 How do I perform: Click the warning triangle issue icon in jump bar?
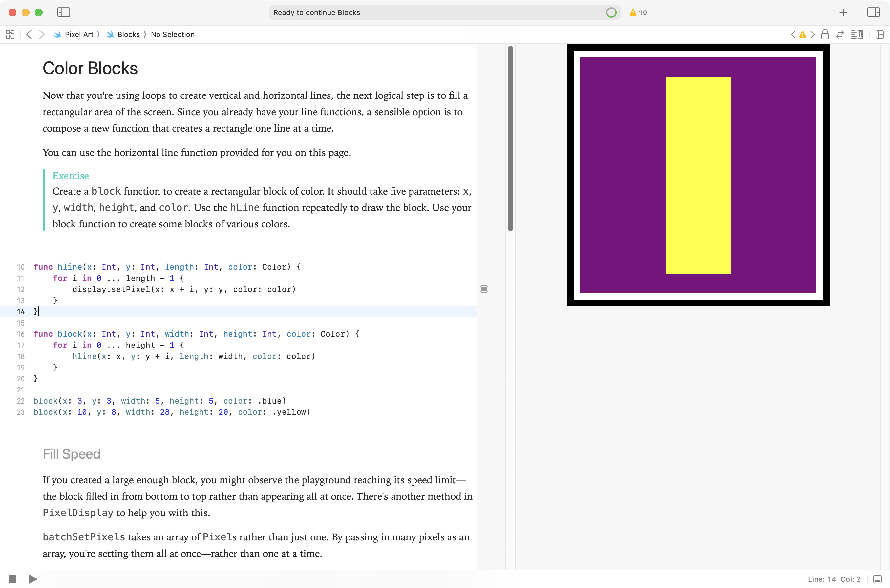coord(802,34)
